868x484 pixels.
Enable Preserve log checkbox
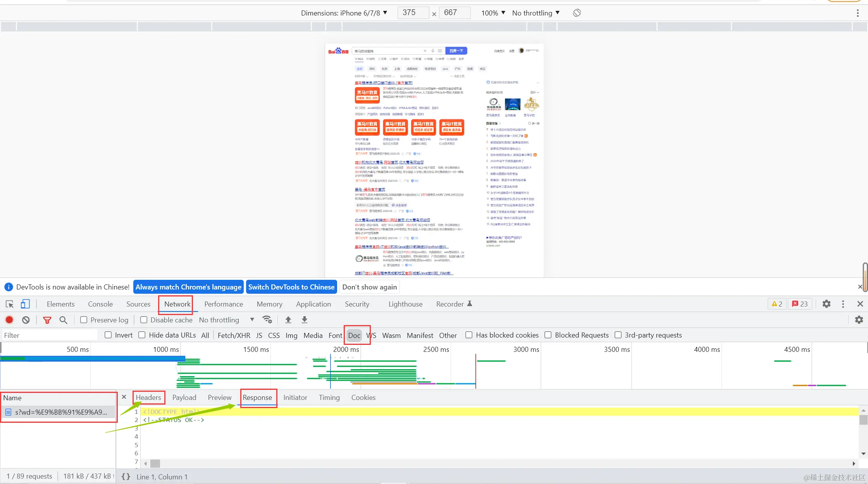pyautogui.click(x=84, y=320)
